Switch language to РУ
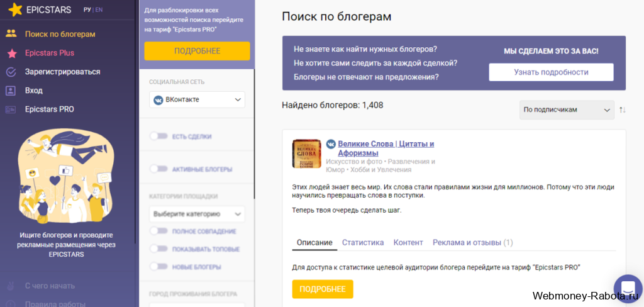This screenshot has width=644, height=307. pos(87,10)
